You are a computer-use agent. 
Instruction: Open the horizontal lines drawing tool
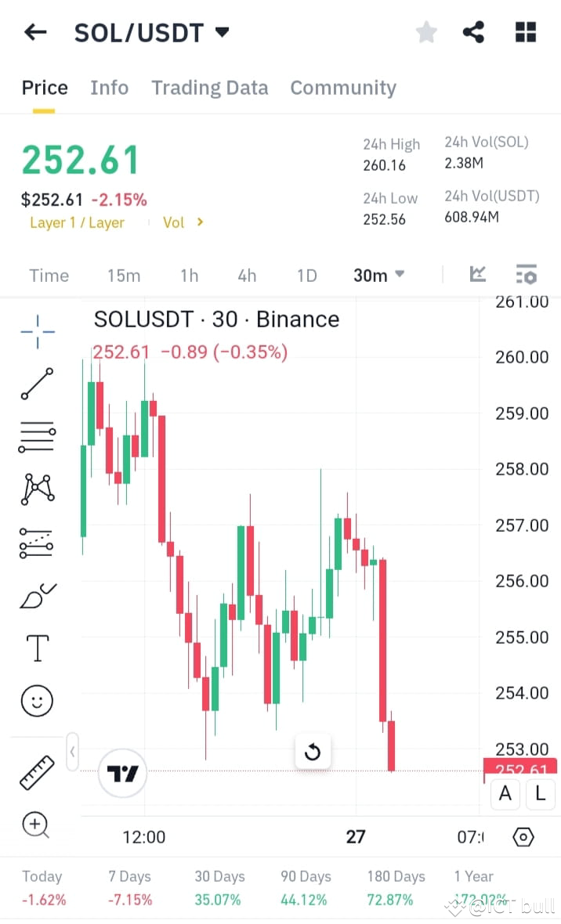(37, 435)
